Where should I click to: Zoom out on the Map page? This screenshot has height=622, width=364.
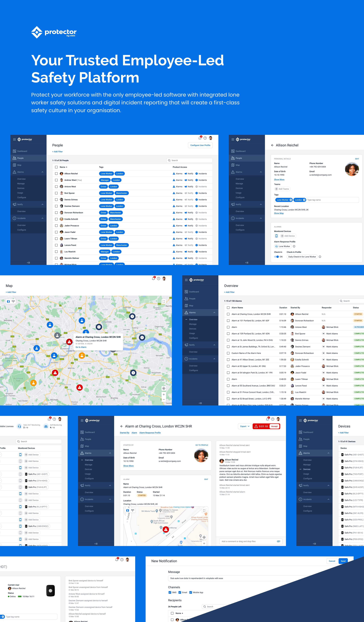164,399
